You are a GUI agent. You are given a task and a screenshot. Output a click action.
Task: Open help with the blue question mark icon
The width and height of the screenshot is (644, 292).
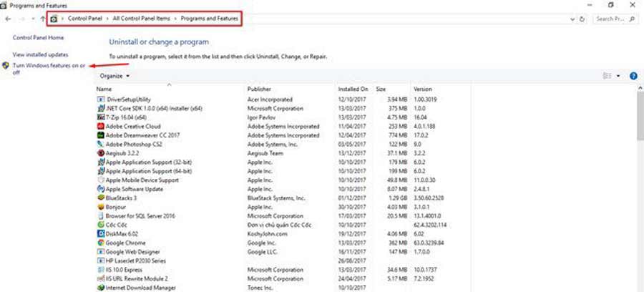pos(633,75)
